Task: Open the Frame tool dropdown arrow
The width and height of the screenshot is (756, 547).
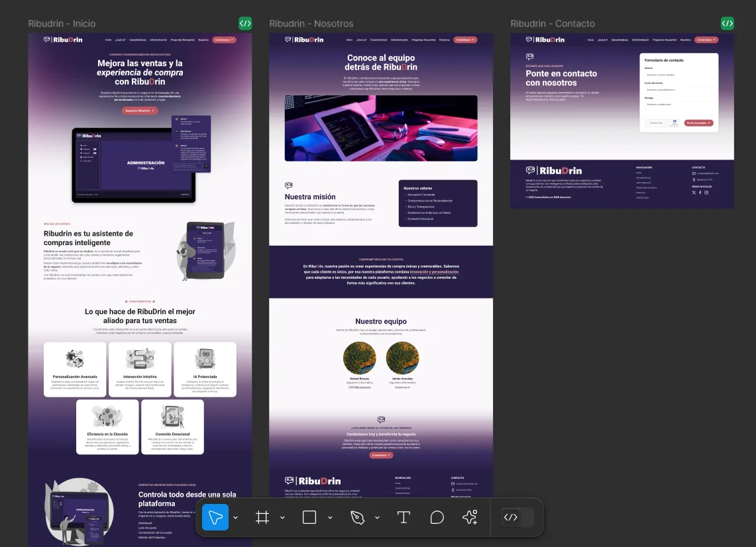Action: tap(282, 517)
